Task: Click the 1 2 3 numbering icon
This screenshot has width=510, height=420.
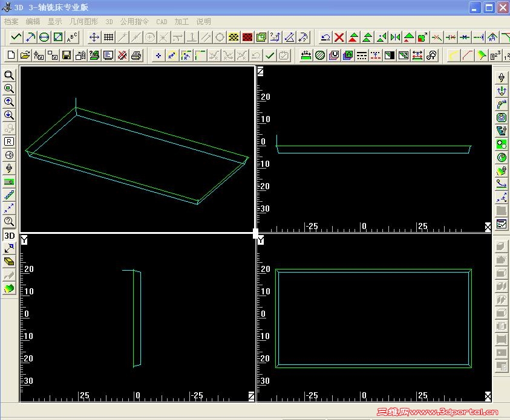Action: (495, 55)
